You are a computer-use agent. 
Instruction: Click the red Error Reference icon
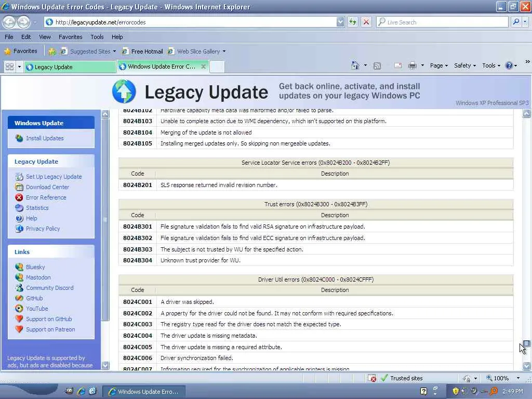tap(19, 197)
